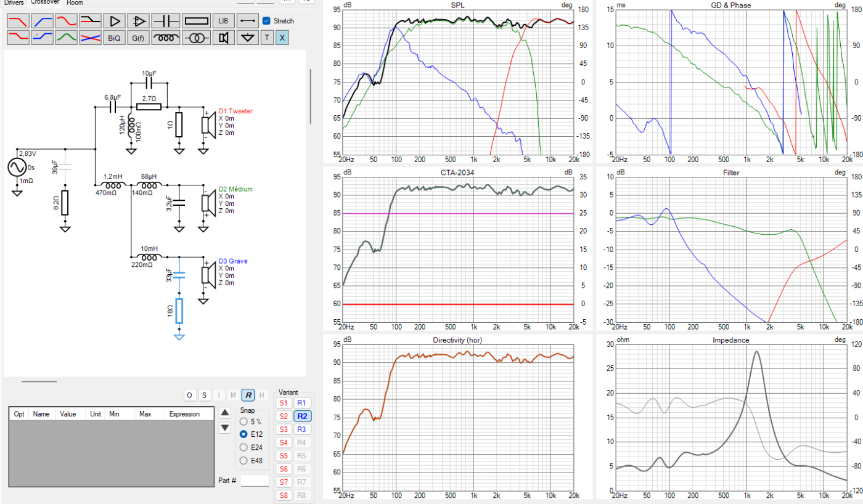Viewport: 863px width, 504px height.
Task: Toggle the S button above parameter table
Action: coord(204,395)
